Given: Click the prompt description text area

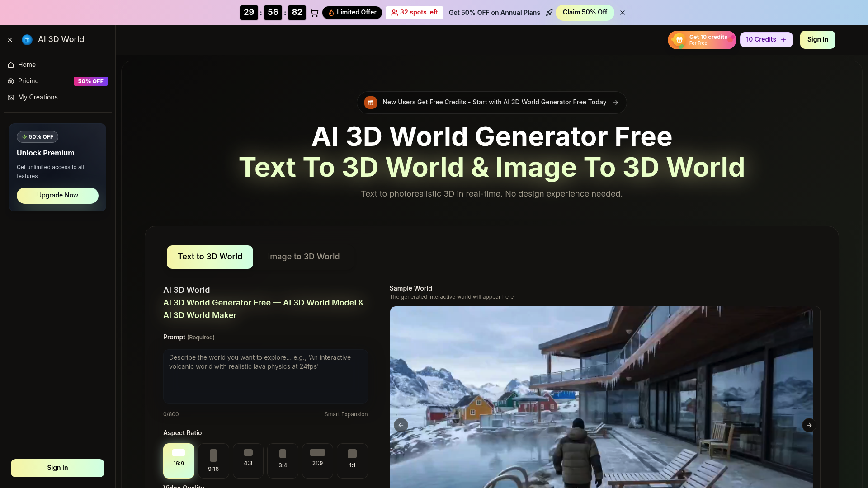Looking at the screenshot, I should tap(265, 376).
